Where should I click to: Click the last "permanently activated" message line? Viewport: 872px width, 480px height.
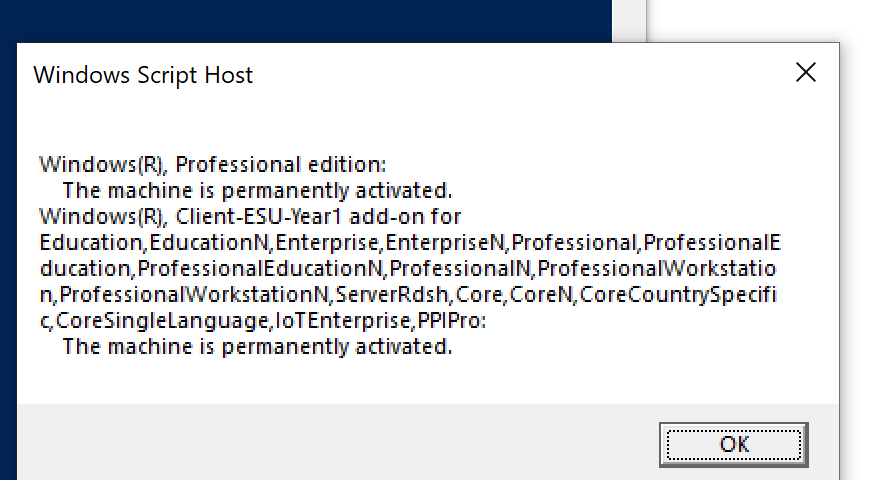click(257, 347)
